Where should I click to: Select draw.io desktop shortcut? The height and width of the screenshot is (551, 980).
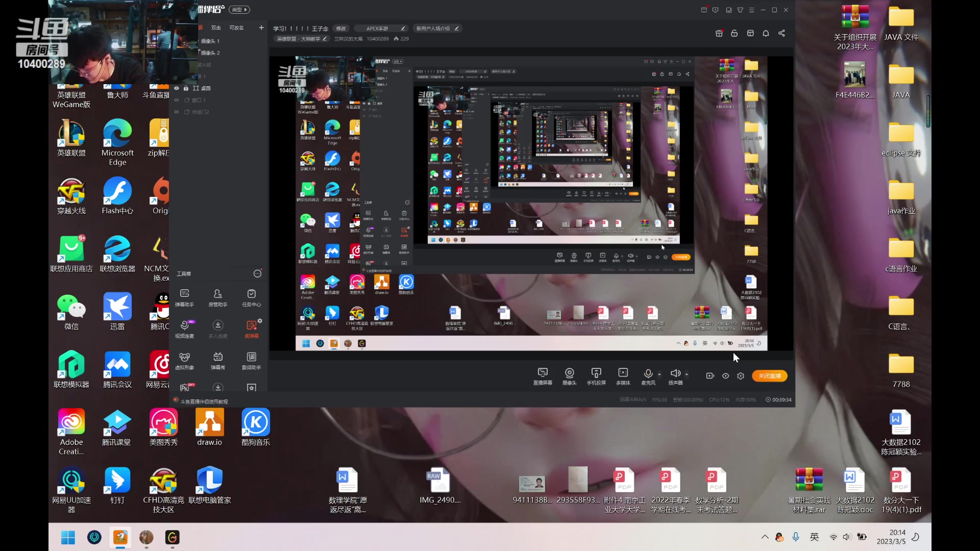pyautogui.click(x=210, y=428)
